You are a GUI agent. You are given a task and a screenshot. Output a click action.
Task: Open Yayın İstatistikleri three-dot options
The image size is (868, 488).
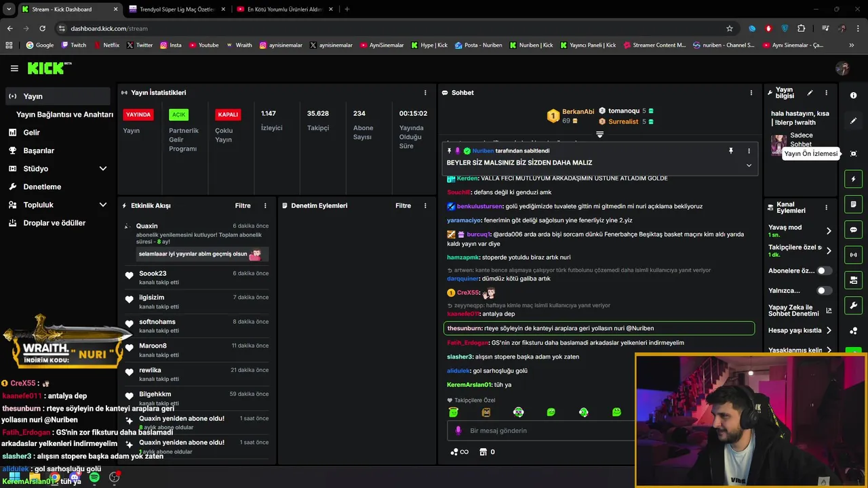click(425, 93)
